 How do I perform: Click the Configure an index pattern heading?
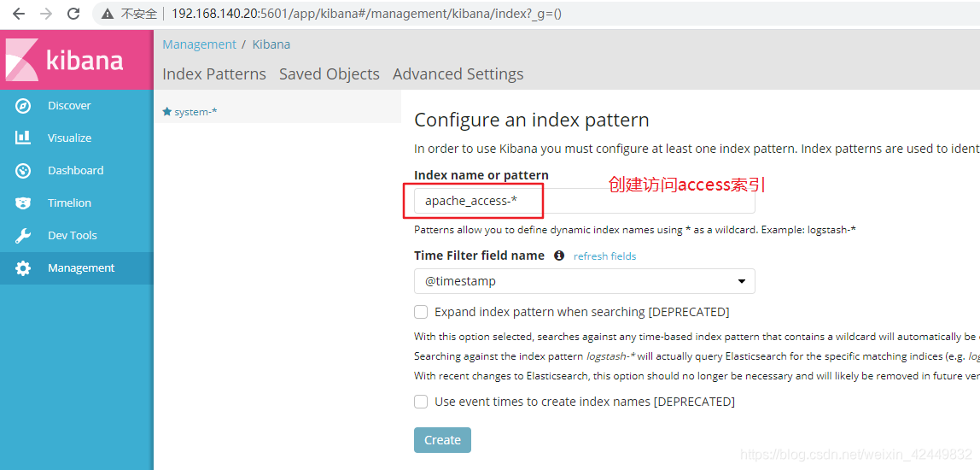(532, 120)
